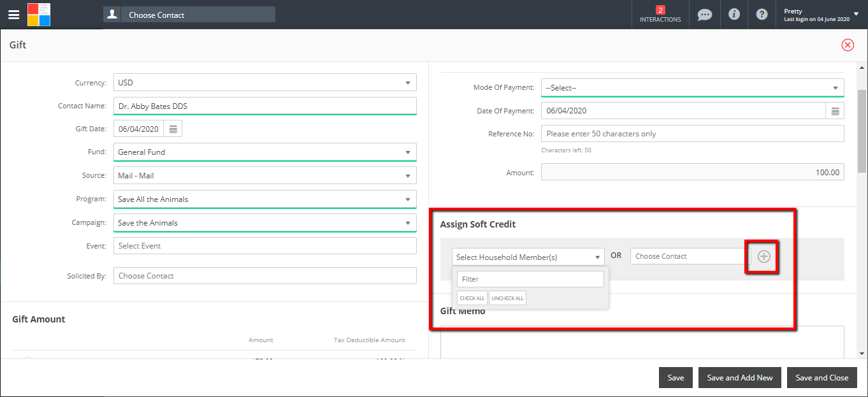Add soft credit with plus icon
Image resolution: width=868 pixels, height=397 pixels.
(x=764, y=256)
